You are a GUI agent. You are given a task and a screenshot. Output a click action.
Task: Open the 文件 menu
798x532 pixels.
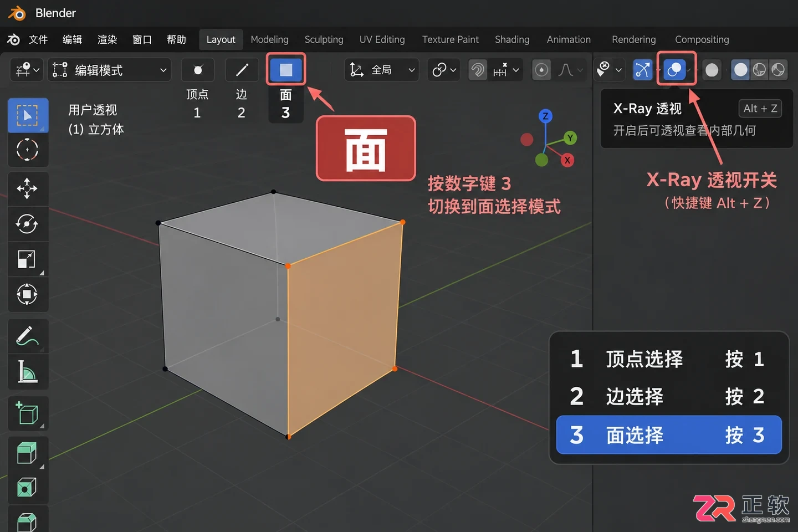[38, 39]
